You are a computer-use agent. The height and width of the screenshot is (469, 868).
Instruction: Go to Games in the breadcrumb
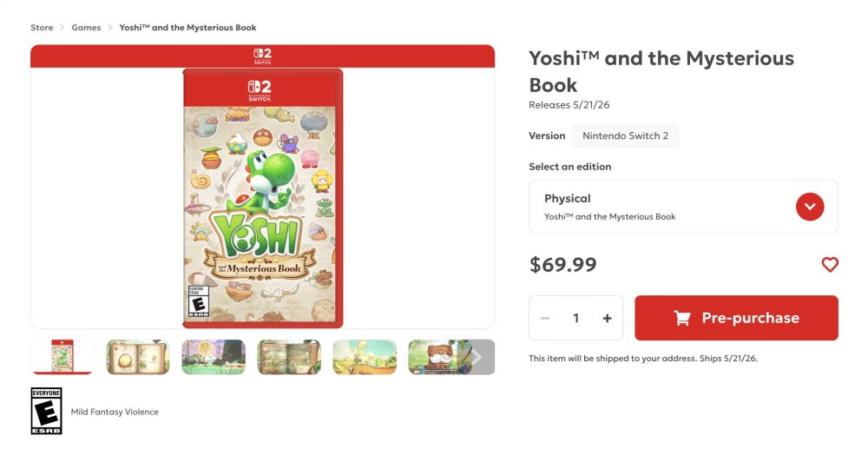point(86,28)
